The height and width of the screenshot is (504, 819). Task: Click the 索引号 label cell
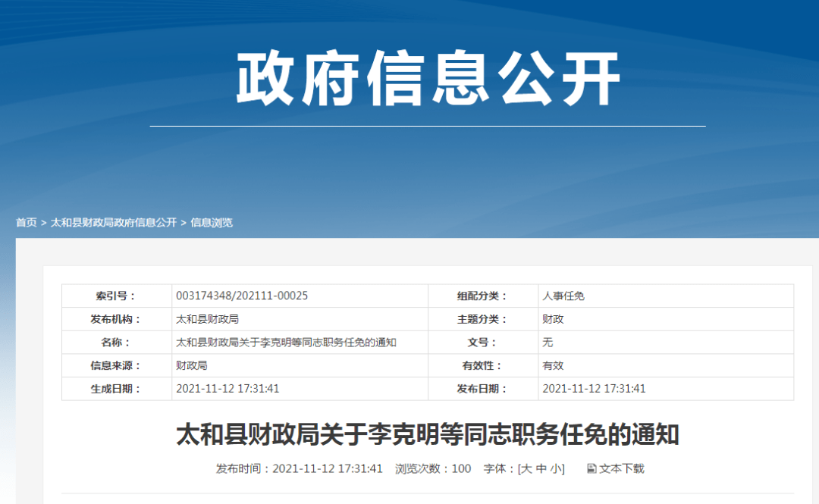click(x=117, y=296)
